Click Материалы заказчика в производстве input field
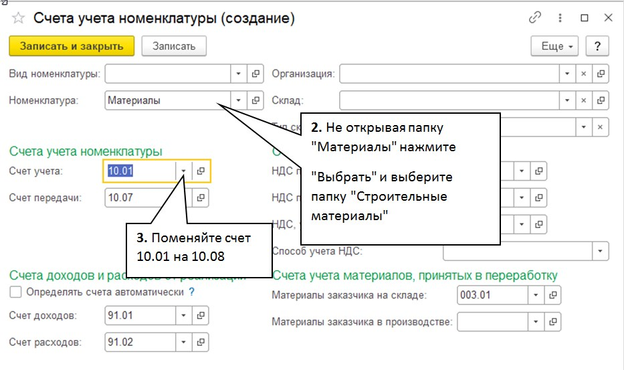624x370 pixels. tap(492, 322)
